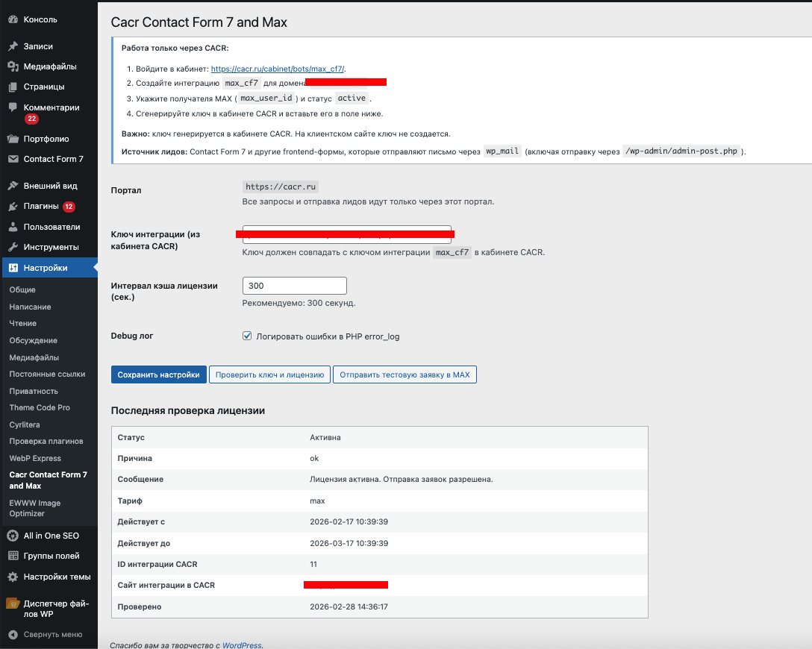Open the WebP Express submenu

pos(35,459)
